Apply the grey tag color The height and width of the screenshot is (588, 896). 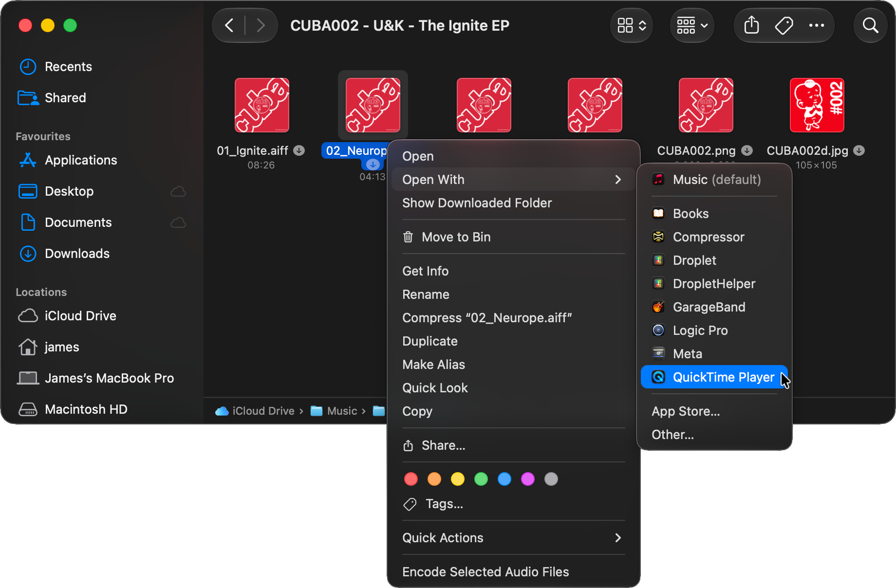pos(551,479)
